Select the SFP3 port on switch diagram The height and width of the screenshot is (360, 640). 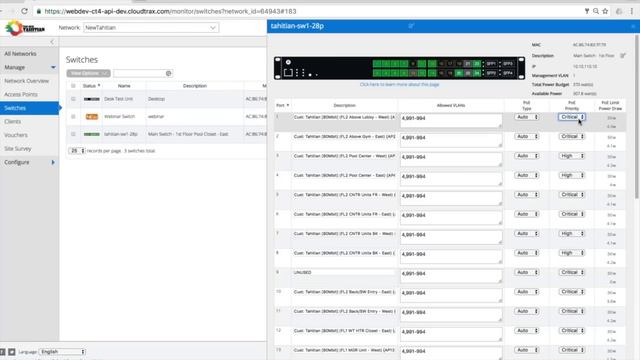[508, 64]
